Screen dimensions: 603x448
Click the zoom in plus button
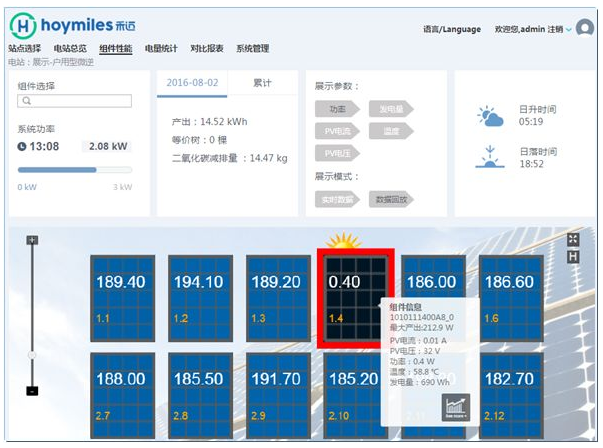pos(33,240)
